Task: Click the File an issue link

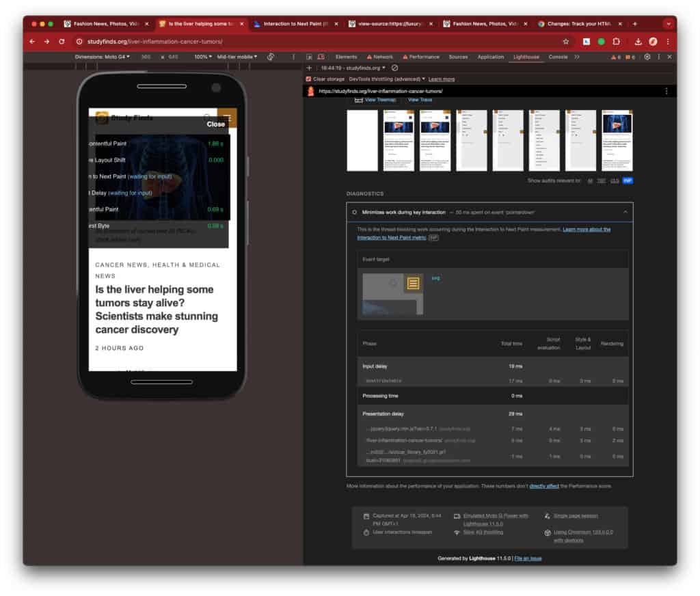Action: [528, 558]
